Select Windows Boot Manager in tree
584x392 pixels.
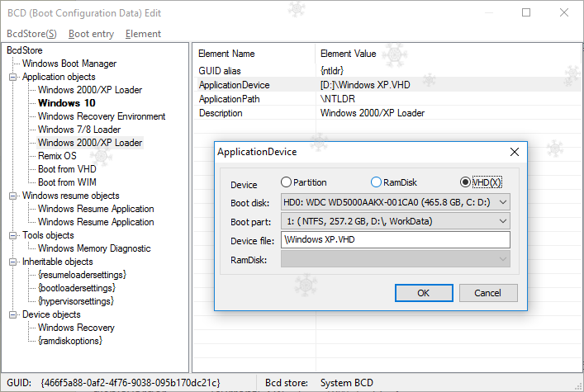pos(69,64)
